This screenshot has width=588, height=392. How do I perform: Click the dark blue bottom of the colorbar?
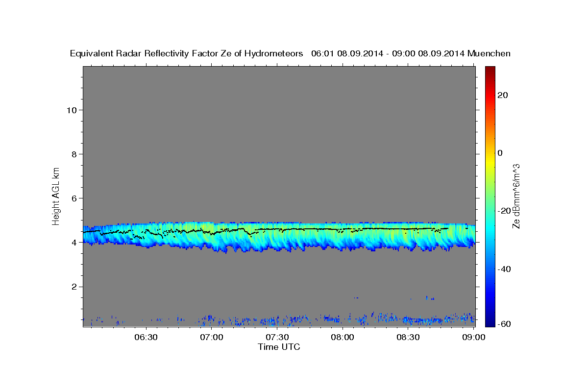[x=490, y=322]
